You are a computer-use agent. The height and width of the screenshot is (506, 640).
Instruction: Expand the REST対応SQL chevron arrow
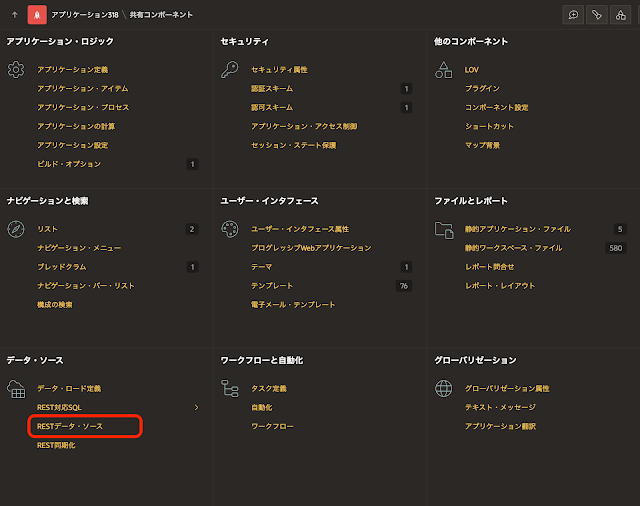tap(196, 407)
